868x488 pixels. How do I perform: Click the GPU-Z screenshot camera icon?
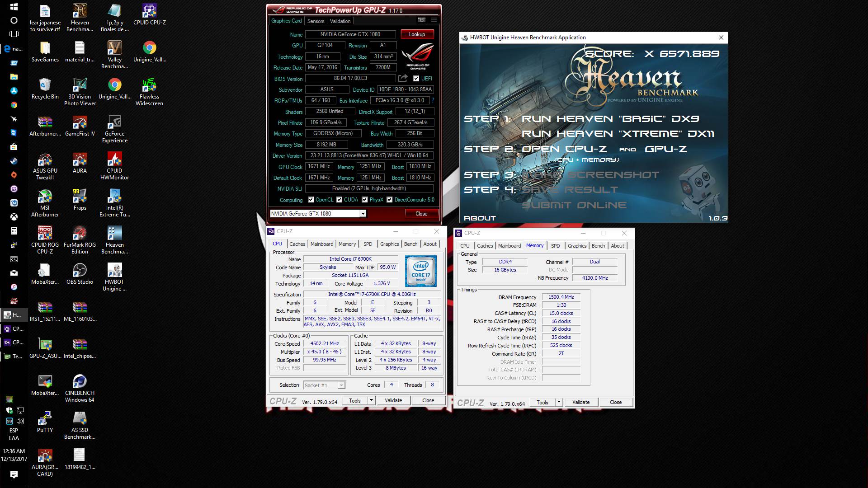click(x=421, y=20)
